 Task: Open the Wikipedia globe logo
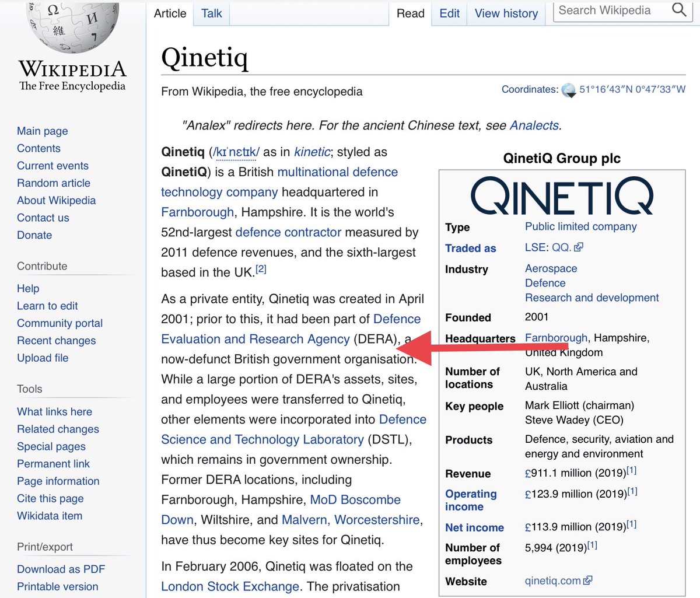tap(72, 26)
